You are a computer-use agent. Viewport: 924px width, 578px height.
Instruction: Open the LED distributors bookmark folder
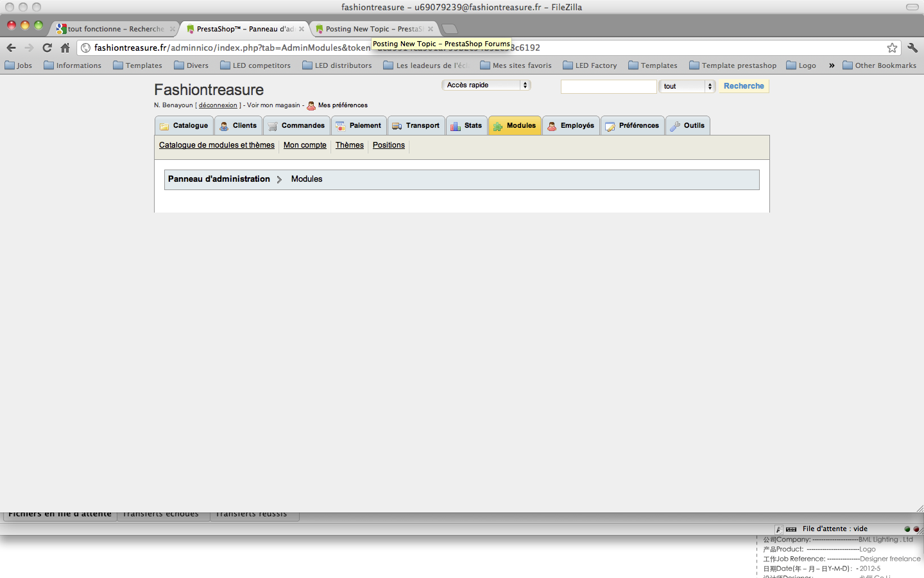click(x=338, y=66)
